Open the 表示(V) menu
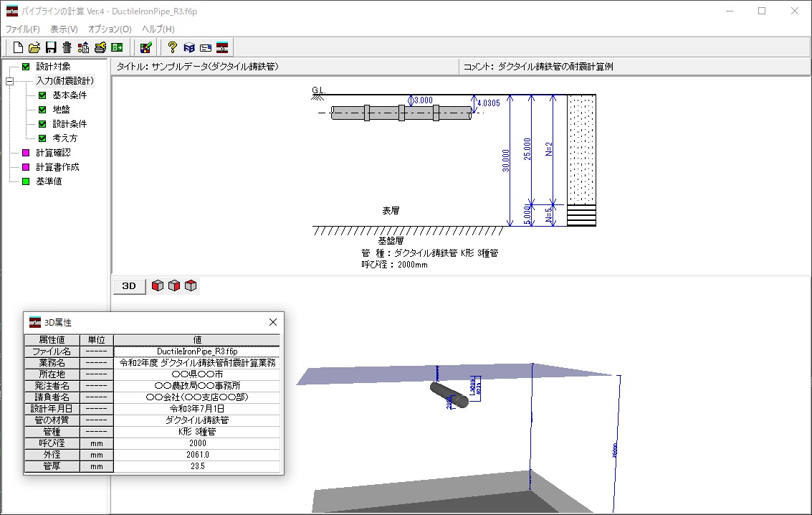 pos(64,29)
